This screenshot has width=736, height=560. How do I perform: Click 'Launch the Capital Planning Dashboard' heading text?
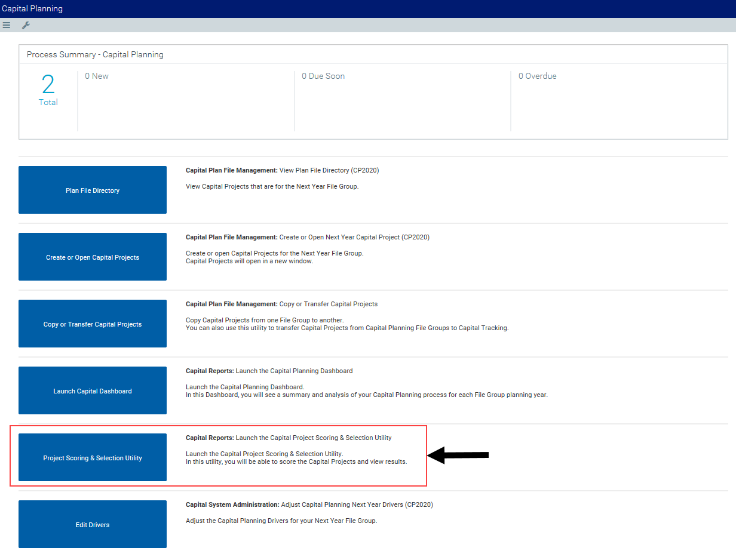[294, 371]
